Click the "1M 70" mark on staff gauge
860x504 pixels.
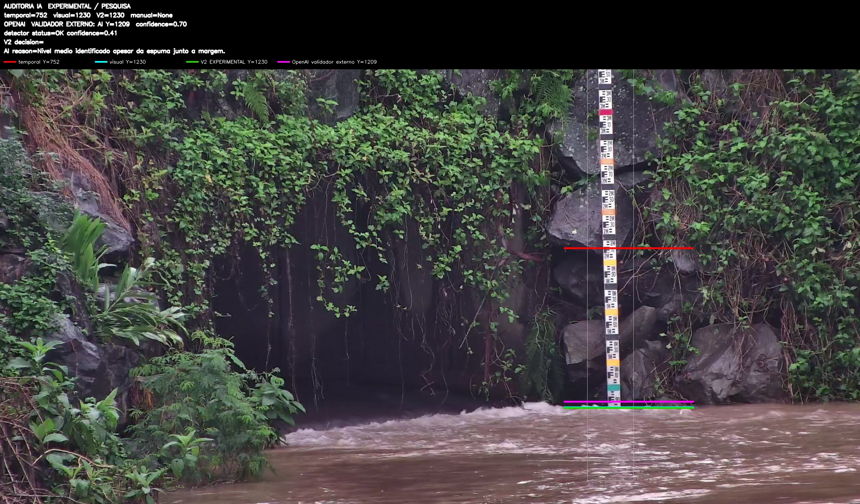(x=611, y=300)
